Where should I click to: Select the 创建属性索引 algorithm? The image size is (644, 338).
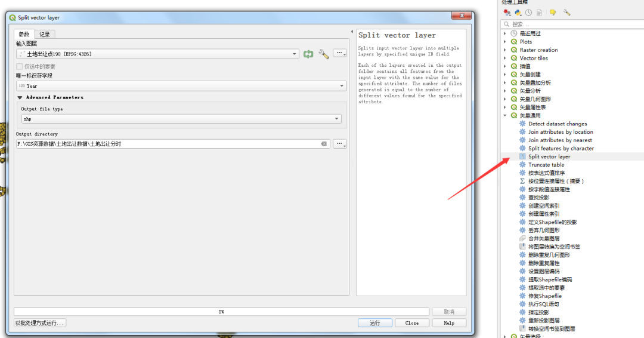(x=543, y=214)
